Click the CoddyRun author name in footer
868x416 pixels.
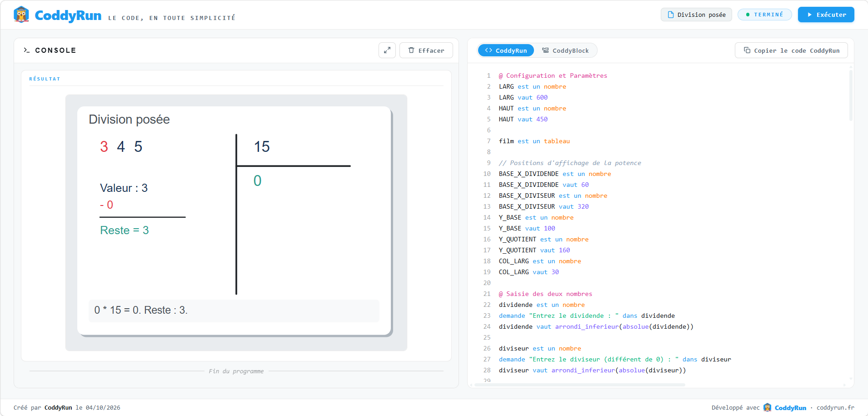tap(58, 408)
